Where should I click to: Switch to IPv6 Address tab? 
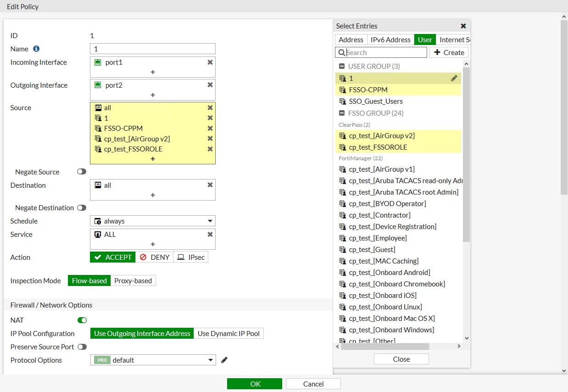pos(390,39)
